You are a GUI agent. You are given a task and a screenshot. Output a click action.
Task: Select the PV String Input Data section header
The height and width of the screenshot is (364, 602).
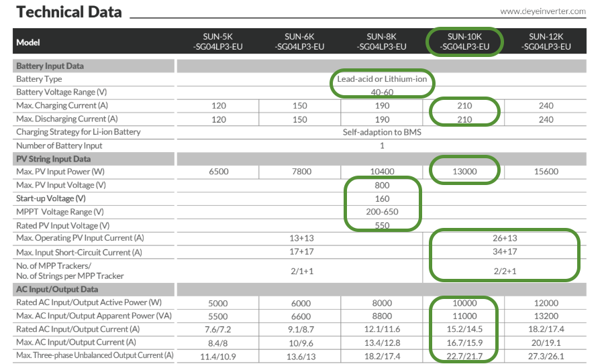tap(53, 158)
